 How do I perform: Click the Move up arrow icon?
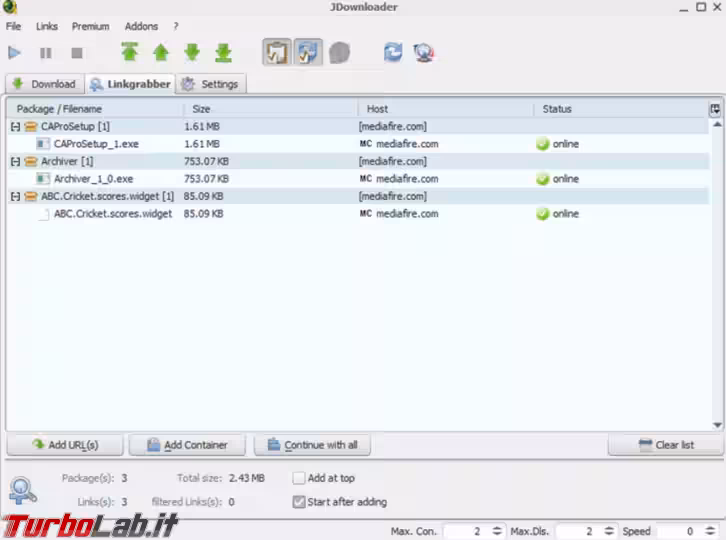[x=160, y=53]
